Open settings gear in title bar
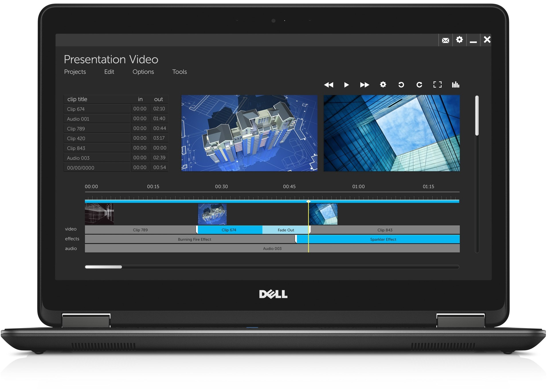The image size is (548, 392). 459,40
